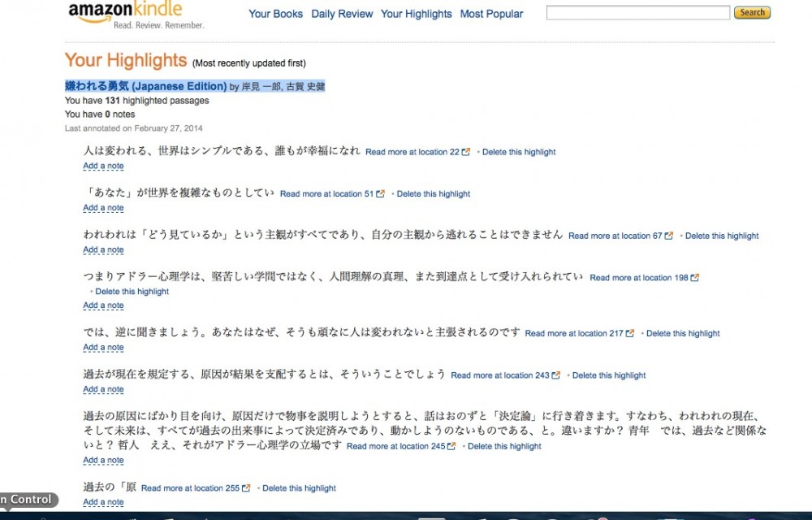The width and height of the screenshot is (812, 520).
Task: Click external-link icon beside location 51
Action: point(381,193)
